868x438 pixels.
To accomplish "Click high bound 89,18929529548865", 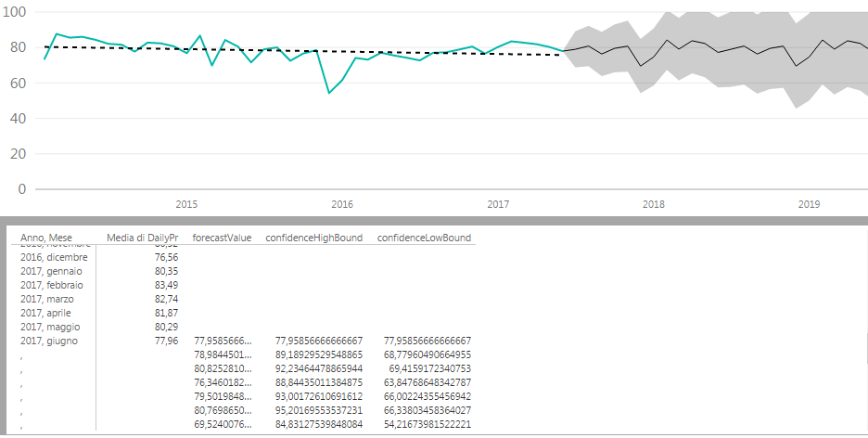I will click(319, 354).
